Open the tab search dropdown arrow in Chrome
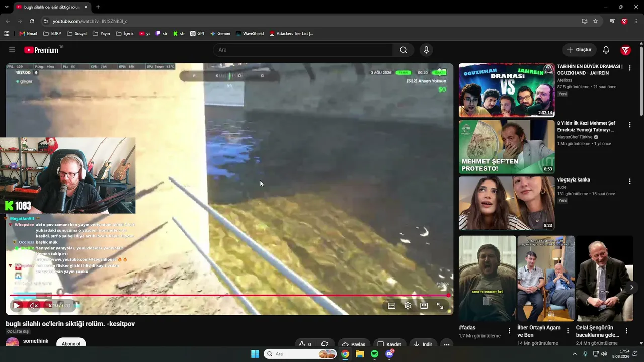This screenshot has width=644, height=362. pyautogui.click(x=7, y=7)
